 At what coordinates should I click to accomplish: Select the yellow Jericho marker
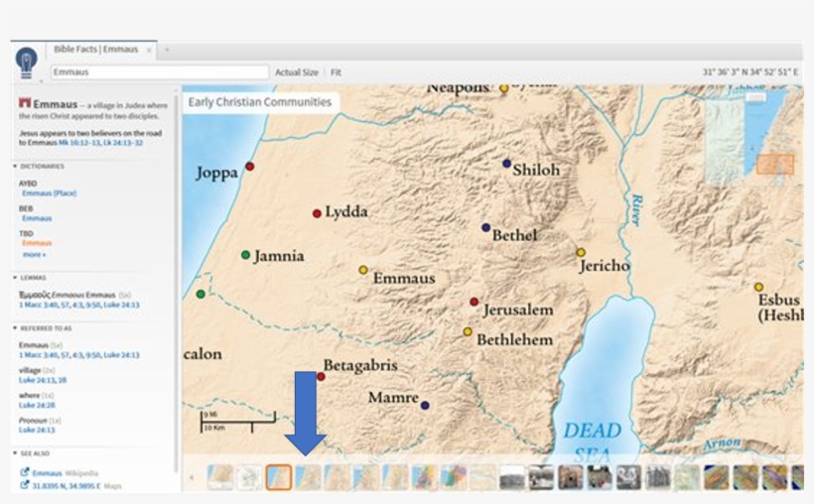tap(581, 253)
